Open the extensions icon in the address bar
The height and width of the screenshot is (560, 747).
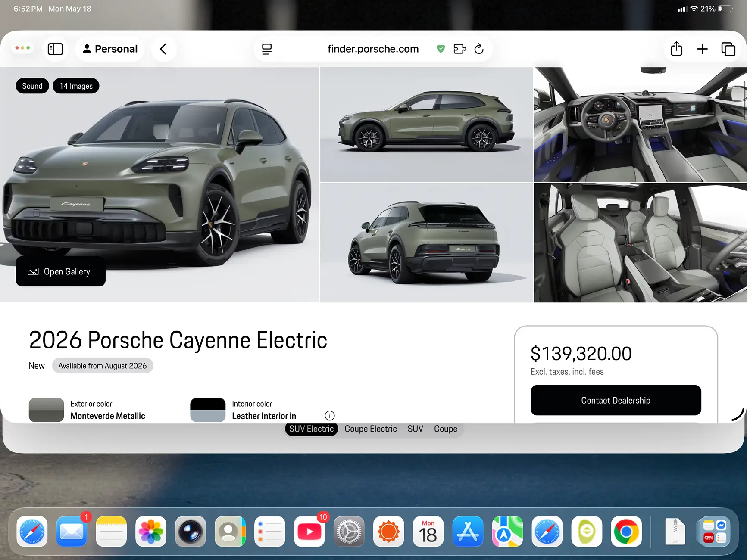coord(460,49)
